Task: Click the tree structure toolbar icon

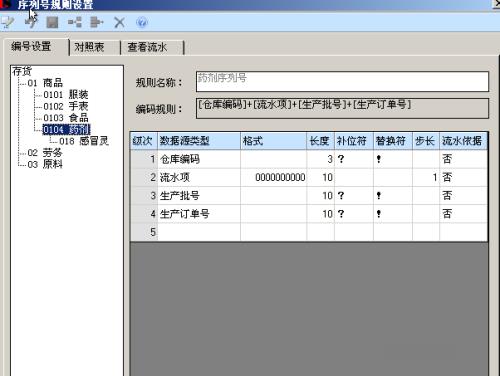Action: [x=75, y=22]
